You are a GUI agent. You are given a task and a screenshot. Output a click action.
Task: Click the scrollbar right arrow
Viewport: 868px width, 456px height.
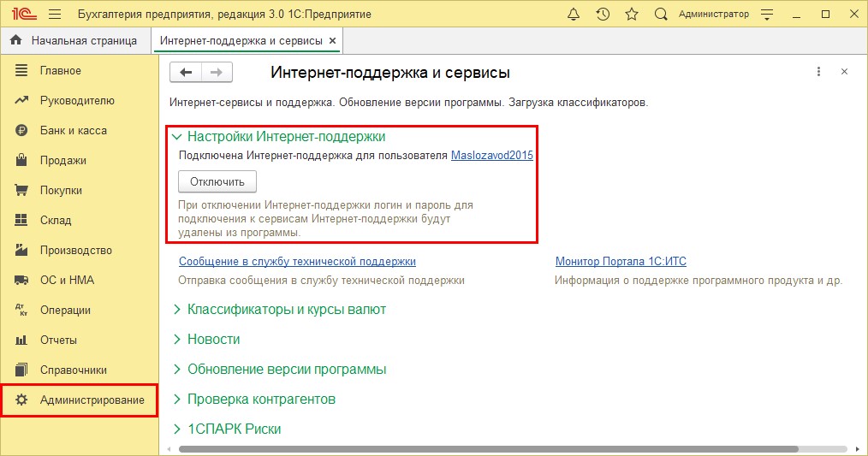[858, 449]
